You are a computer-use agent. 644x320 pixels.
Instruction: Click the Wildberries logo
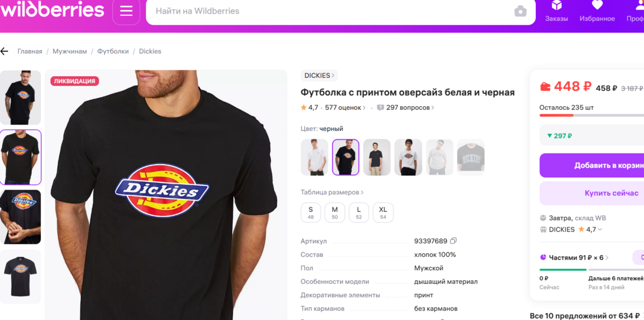tap(52, 9)
